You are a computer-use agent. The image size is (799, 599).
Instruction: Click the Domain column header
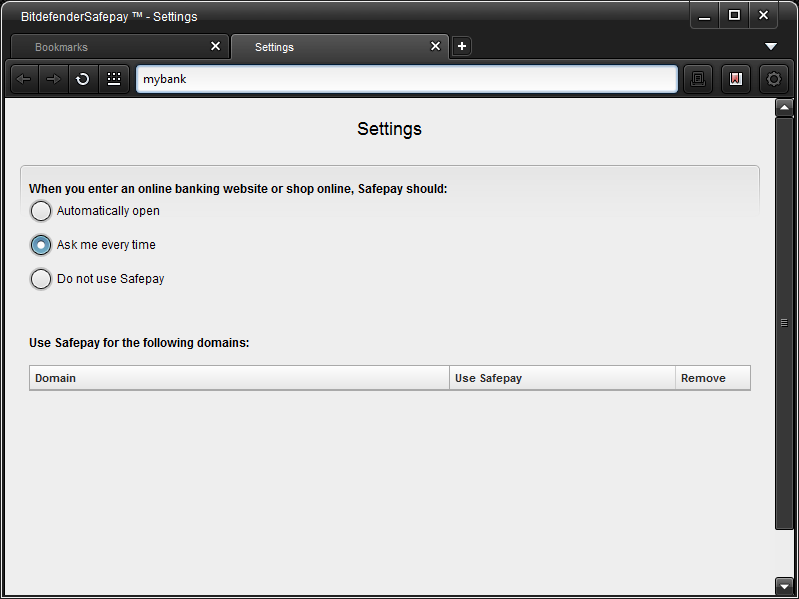[239, 378]
